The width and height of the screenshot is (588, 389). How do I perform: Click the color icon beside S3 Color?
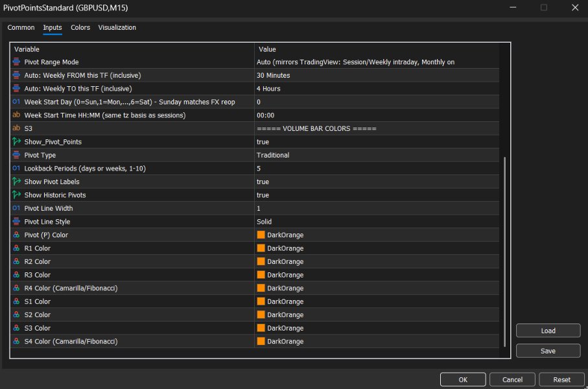pos(16,328)
